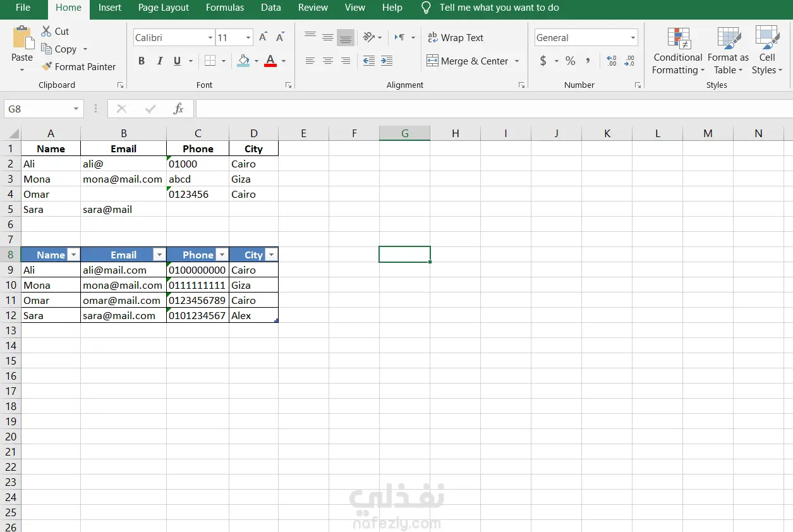Open Font settings dialog launcher
This screenshot has height=532, width=793.
pyautogui.click(x=288, y=85)
